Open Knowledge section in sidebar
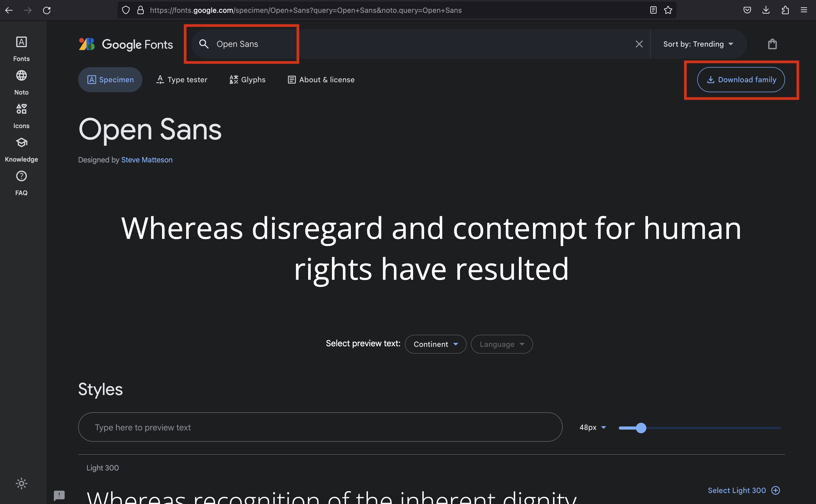The image size is (816, 504). tap(21, 150)
